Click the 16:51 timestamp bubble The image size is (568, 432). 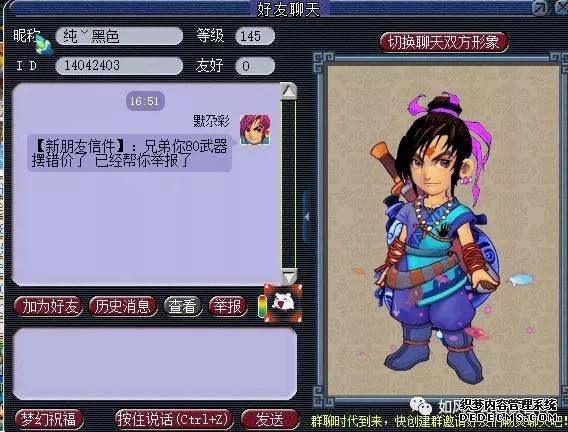pyautogui.click(x=145, y=101)
